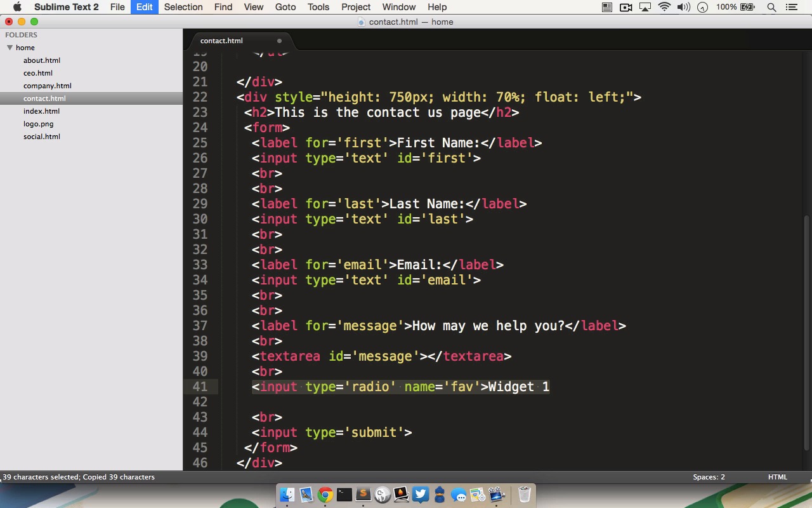Click the submit input on line 44
Image resolution: width=812 pixels, height=508 pixels.
[x=332, y=432]
